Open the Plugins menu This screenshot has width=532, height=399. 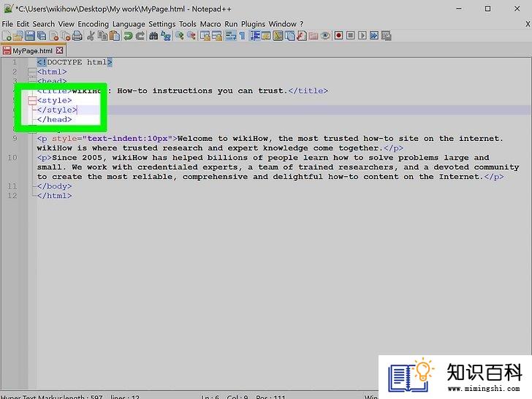click(253, 24)
